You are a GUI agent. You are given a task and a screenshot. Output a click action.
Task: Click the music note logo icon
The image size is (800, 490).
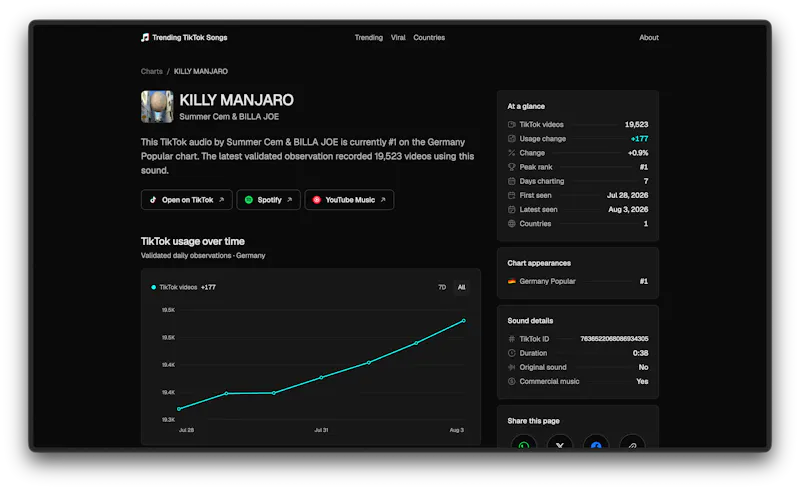pyautogui.click(x=145, y=37)
